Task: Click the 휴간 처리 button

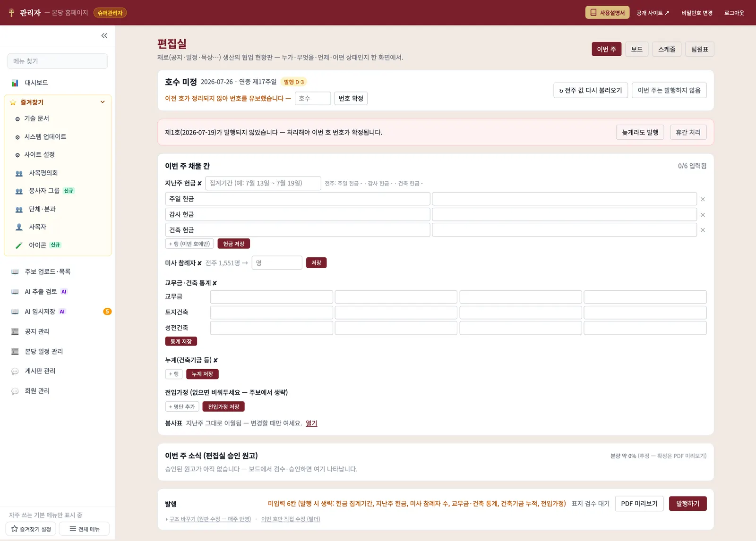Action: pyautogui.click(x=688, y=132)
